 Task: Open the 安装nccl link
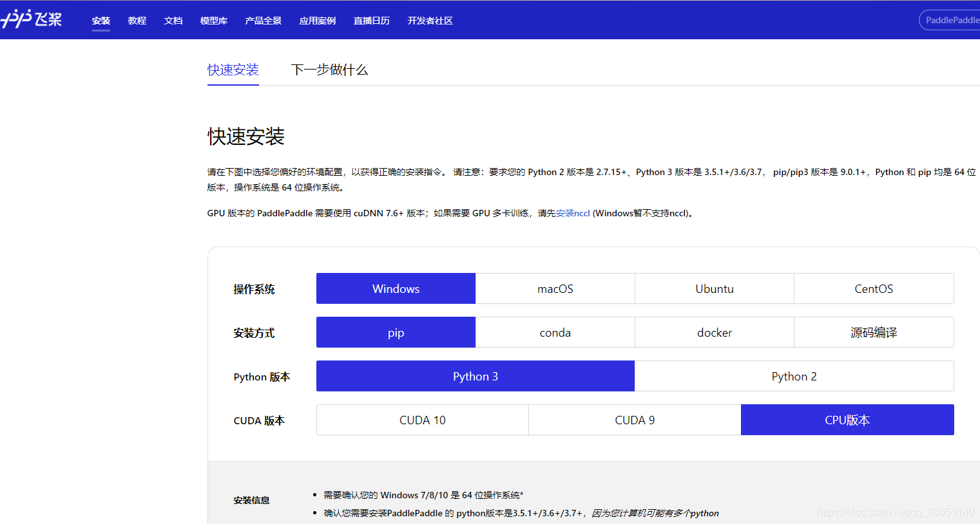pyautogui.click(x=572, y=212)
